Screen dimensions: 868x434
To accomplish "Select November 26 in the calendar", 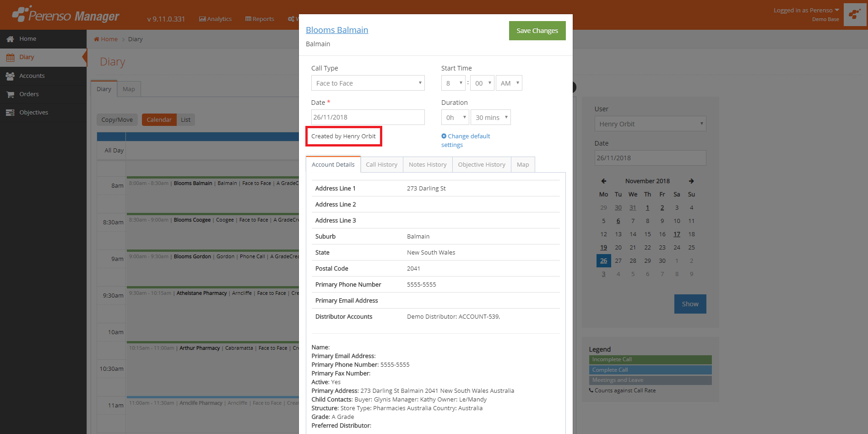I will pos(603,261).
